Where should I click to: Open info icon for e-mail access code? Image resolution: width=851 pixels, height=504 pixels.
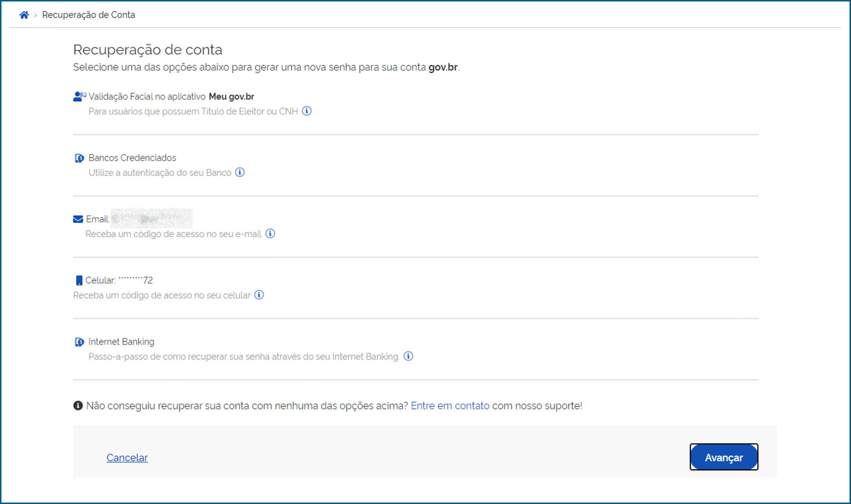pyautogui.click(x=270, y=234)
